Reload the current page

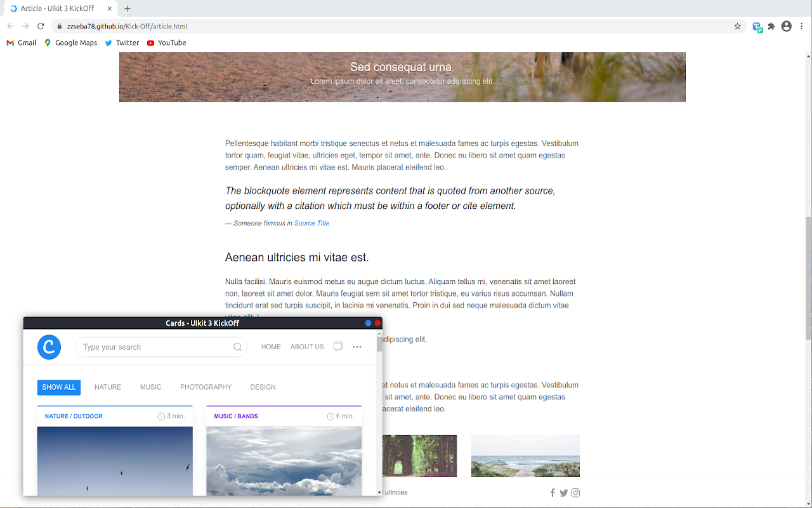point(40,26)
